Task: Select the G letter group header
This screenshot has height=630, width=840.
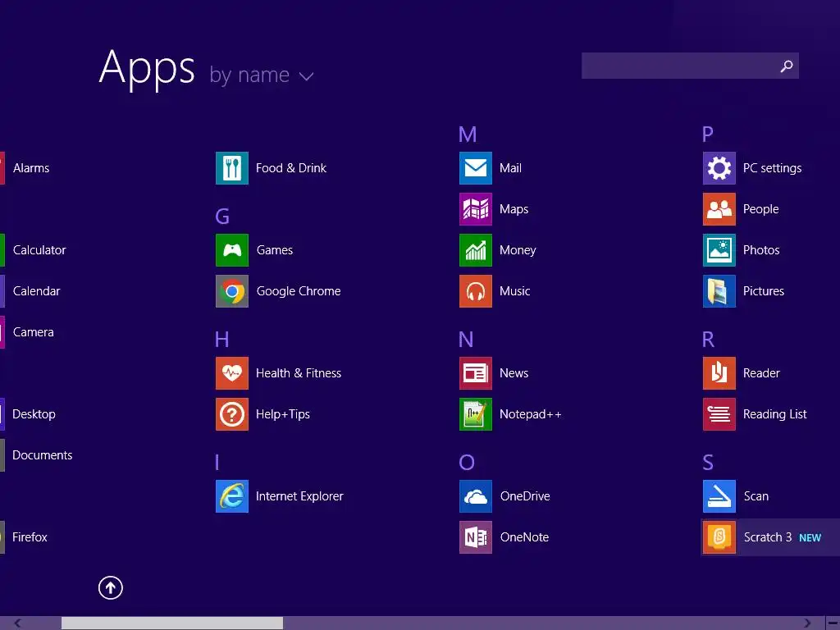Action: [x=222, y=216]
